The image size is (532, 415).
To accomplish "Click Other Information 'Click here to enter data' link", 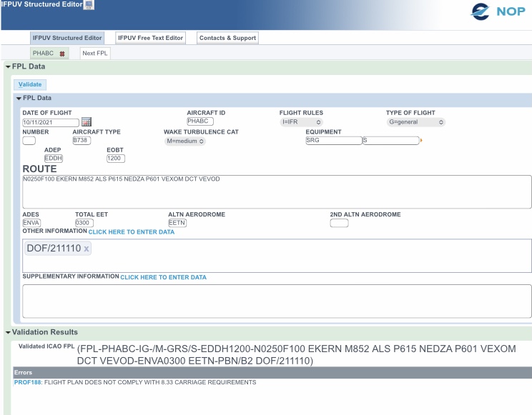I will tap(132, 232).
